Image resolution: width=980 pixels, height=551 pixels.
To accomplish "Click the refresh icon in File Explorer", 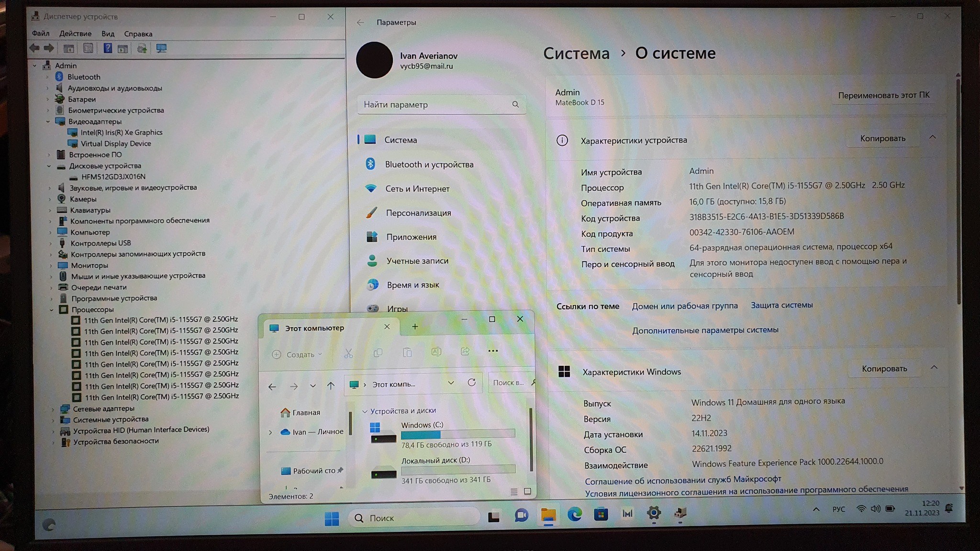I will (x=471, y=383).
